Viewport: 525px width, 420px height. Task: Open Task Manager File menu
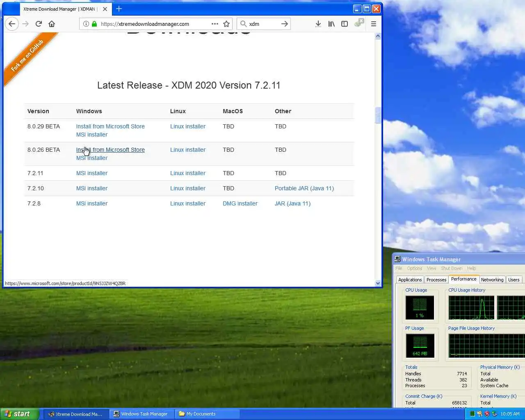coord(399,268)
